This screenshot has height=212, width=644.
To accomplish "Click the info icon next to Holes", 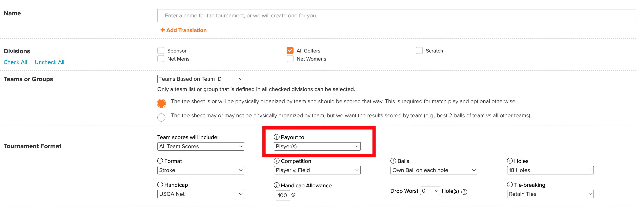I will (x=510, y=161).
